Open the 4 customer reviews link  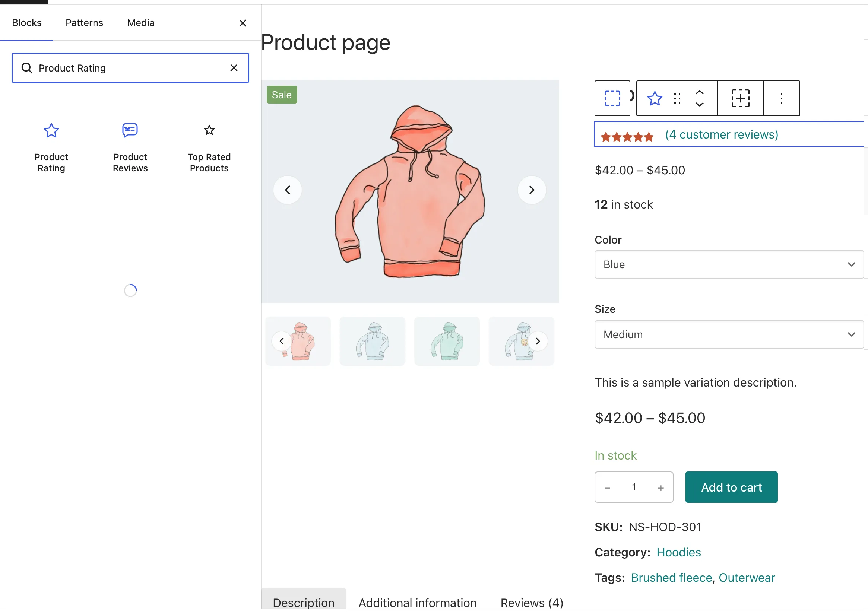click(721, 134)
